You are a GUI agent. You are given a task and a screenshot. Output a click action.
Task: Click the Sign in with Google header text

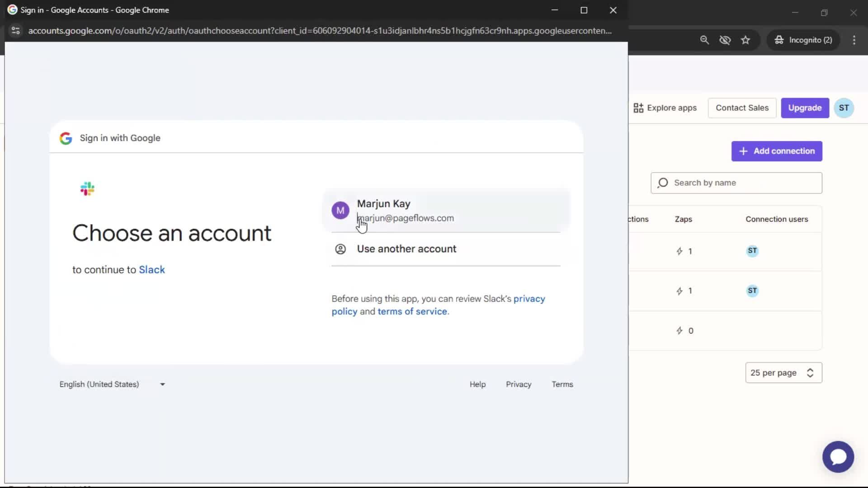click(x=120, y=138)
